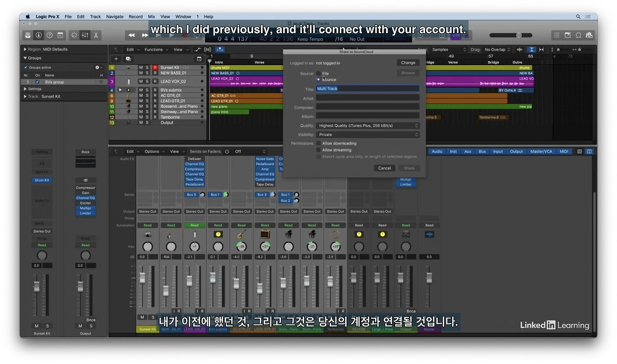This screenshot has width=617, height=364.
Task: Click the horizontal auto zoom icon
Action: [x=541, y=50]
